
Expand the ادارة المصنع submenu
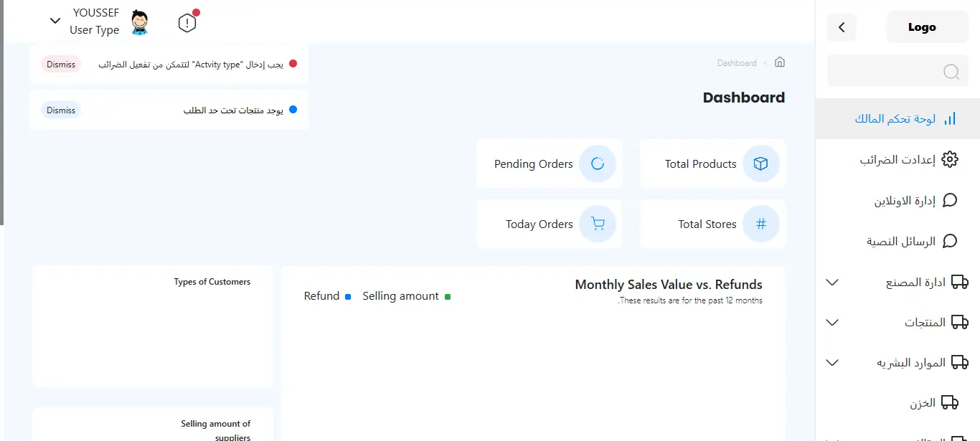[x=832, y=283]
